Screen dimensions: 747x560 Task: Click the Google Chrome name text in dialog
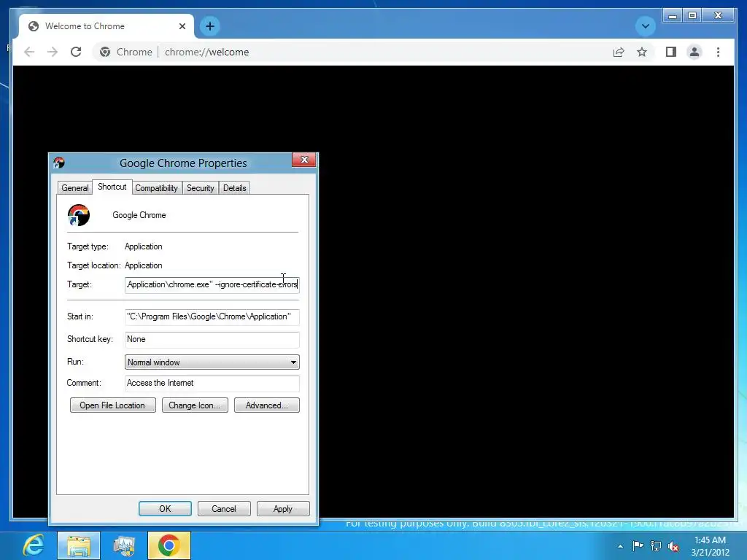pos(139,215)
